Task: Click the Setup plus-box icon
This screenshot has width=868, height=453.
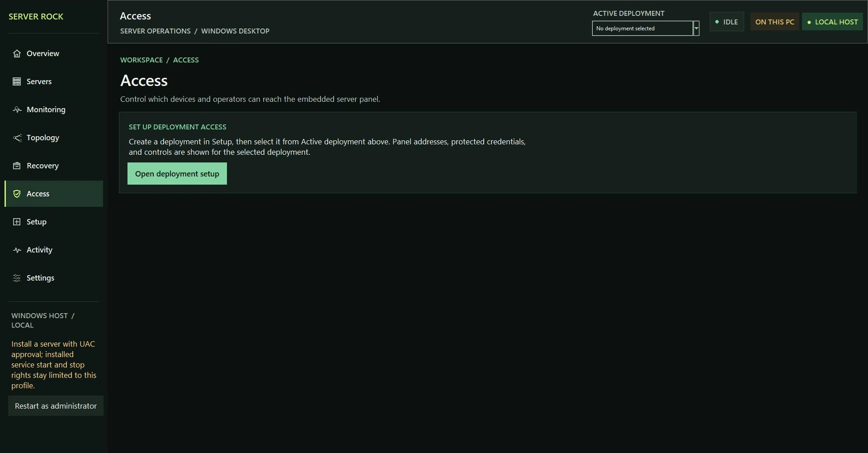Action: coord(17,222)
